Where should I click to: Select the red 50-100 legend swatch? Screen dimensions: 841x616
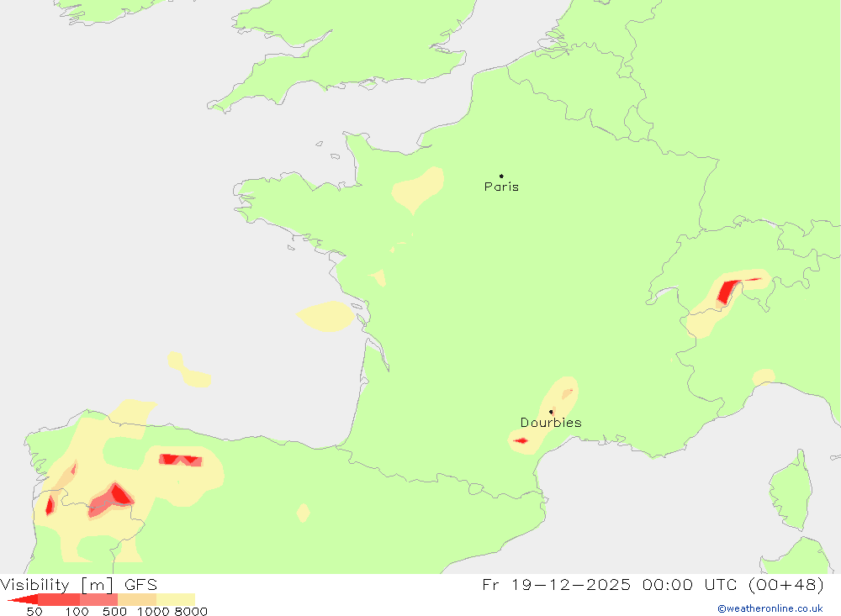pyautogui.click(x=59, y=599)
